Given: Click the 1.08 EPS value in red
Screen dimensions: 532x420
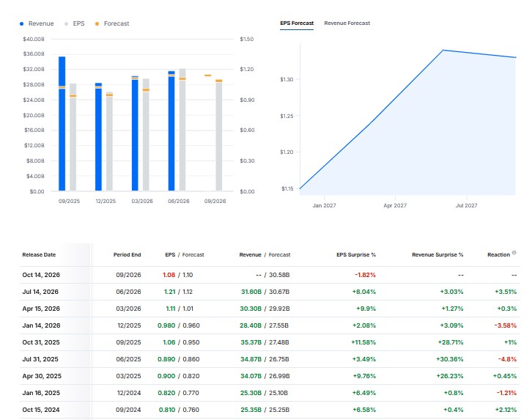Looking at the screenshot, I should 169,275.
